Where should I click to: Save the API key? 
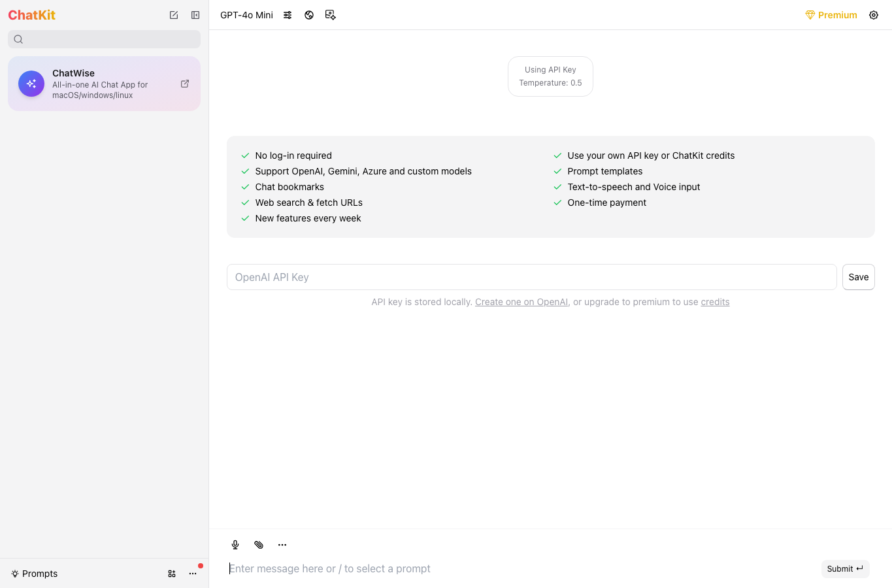[859, 277]
